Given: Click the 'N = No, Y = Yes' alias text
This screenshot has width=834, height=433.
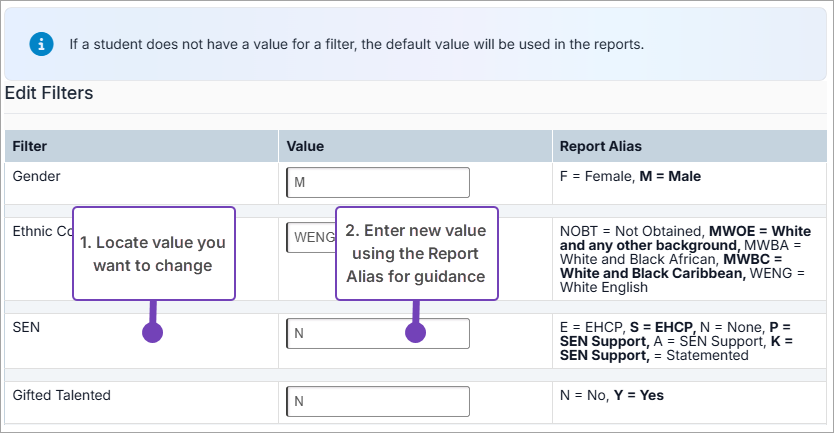Looking at the screenshot, I should (x=612, y=395).
